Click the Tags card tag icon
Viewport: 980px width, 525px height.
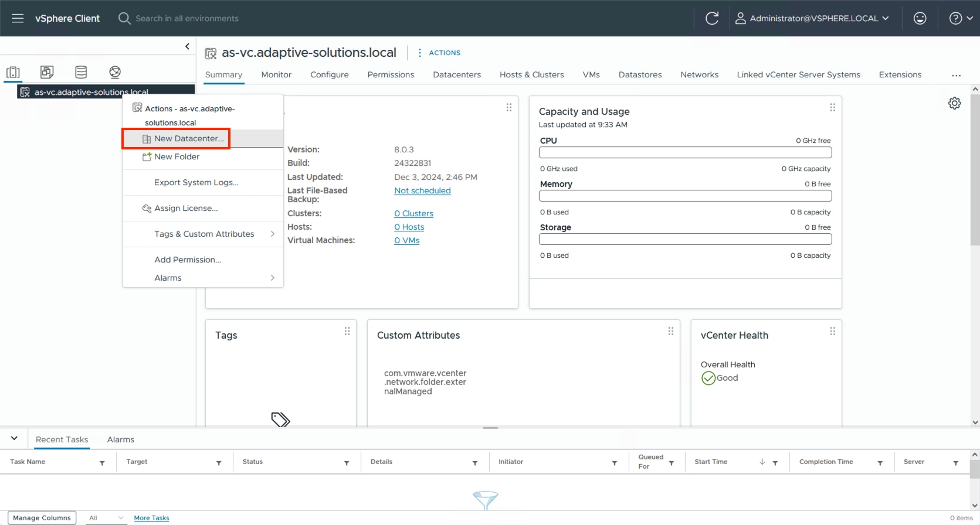(x=280, y=419)
